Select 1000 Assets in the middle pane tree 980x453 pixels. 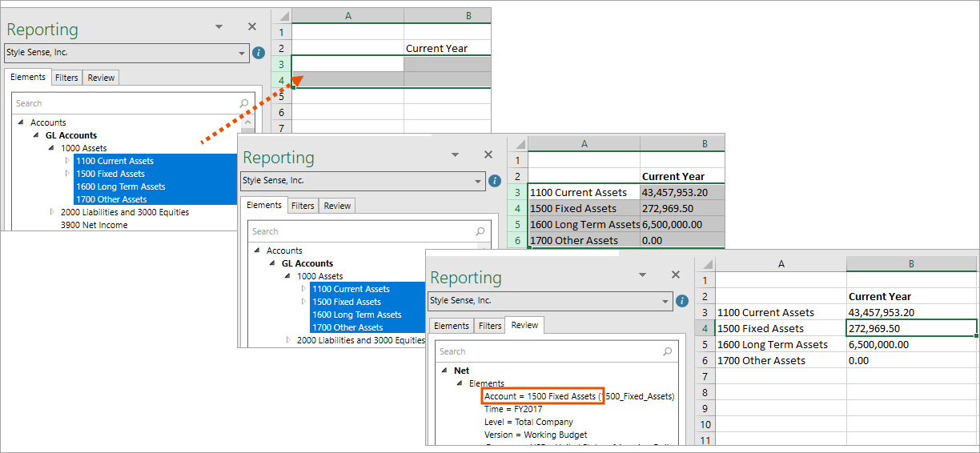coord(319,276)
